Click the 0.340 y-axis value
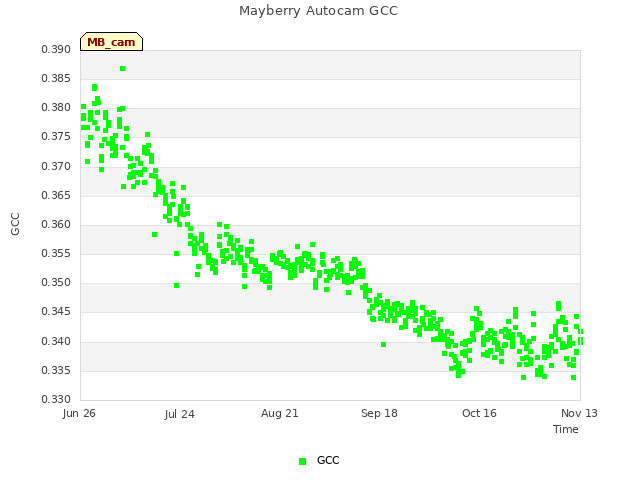 coord(56,341)
